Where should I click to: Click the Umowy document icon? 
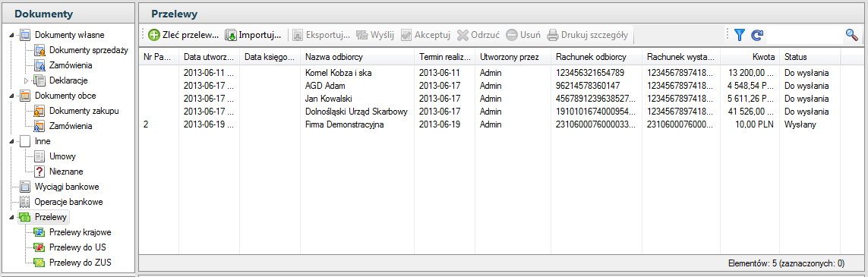[39, 156]
